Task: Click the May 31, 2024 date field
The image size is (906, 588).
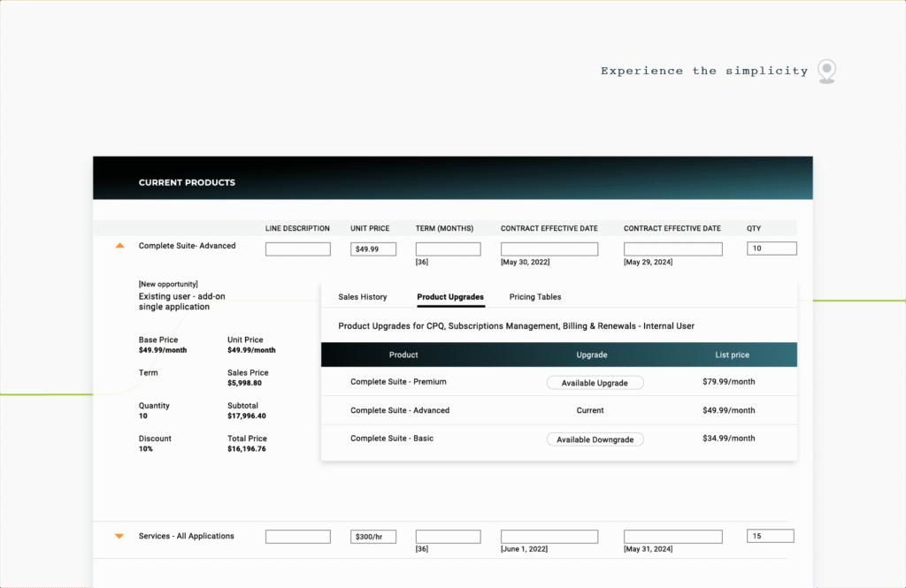Action: coord(672,537)
